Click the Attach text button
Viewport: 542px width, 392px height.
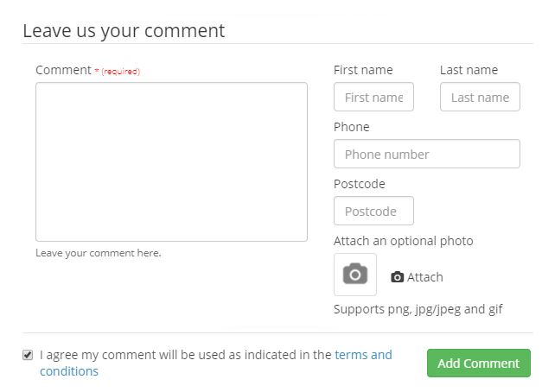click(424, 277)
